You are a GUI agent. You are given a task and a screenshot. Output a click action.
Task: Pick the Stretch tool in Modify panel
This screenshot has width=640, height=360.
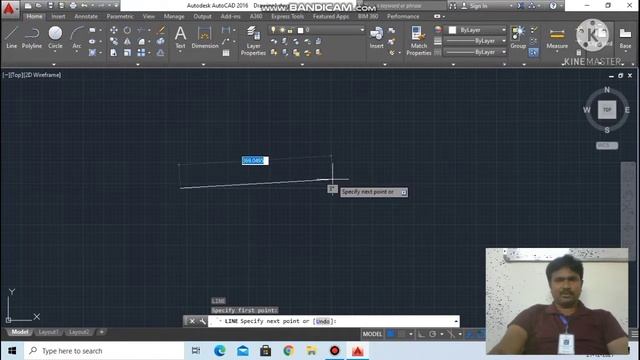(x=114, y=53)
